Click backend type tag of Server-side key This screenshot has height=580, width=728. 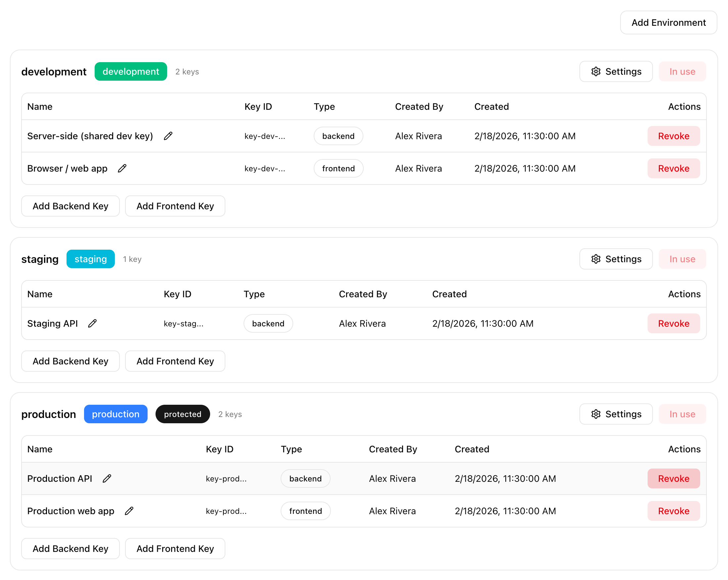(338, 136)
